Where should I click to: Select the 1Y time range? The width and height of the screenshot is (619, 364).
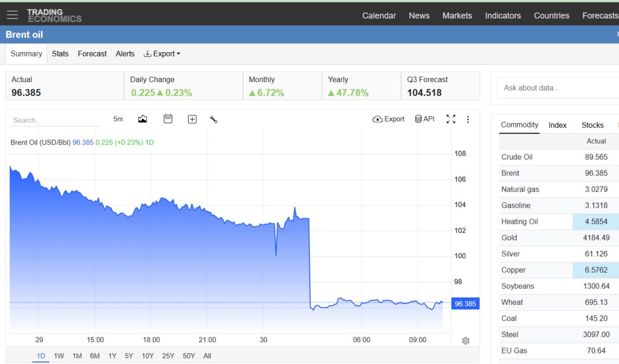click(112, 356)
